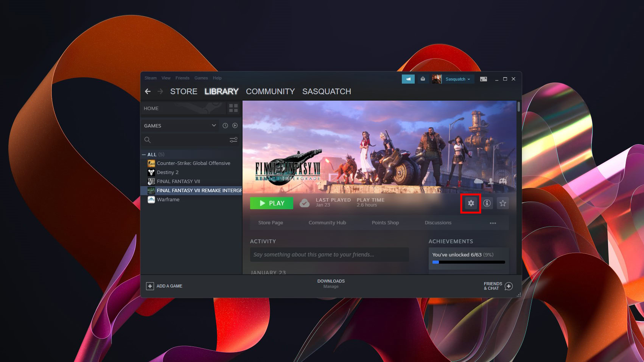
Task: Show more links with the ellipsis
Action: coord(493,223)
